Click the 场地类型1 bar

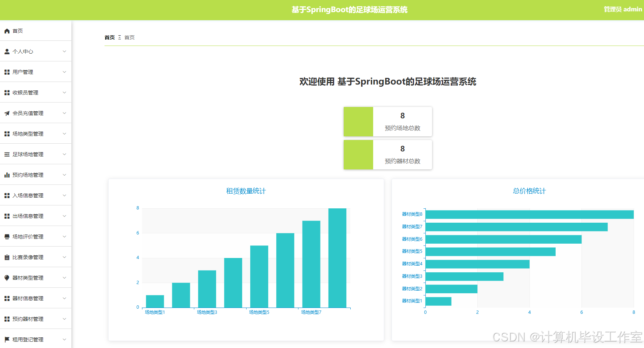coord(155,301)
